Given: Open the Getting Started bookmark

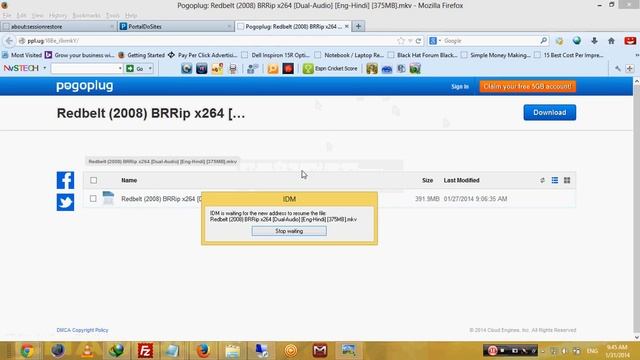Looking at the screenshot, I should tap(141, 55).
